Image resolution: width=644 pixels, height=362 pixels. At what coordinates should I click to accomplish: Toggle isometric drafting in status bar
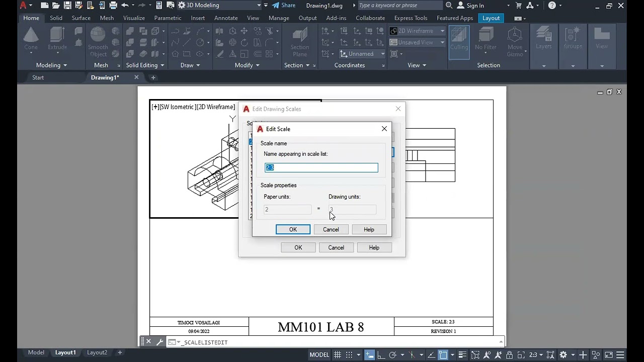point(413,354)
